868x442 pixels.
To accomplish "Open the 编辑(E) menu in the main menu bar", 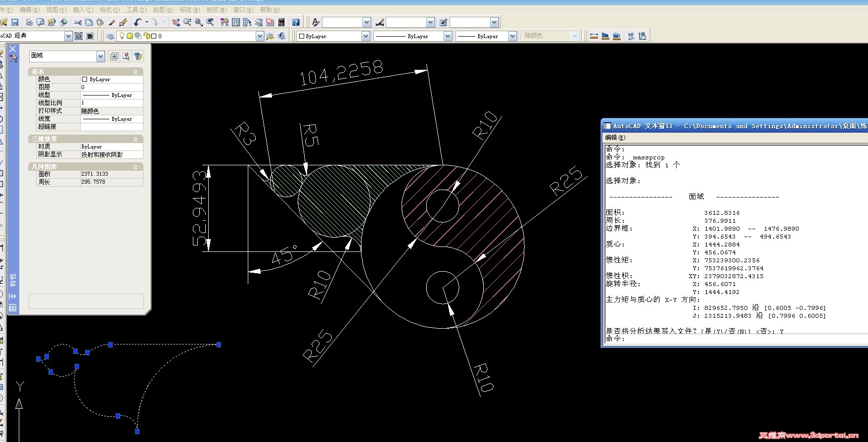I will [x=29, y=9].
